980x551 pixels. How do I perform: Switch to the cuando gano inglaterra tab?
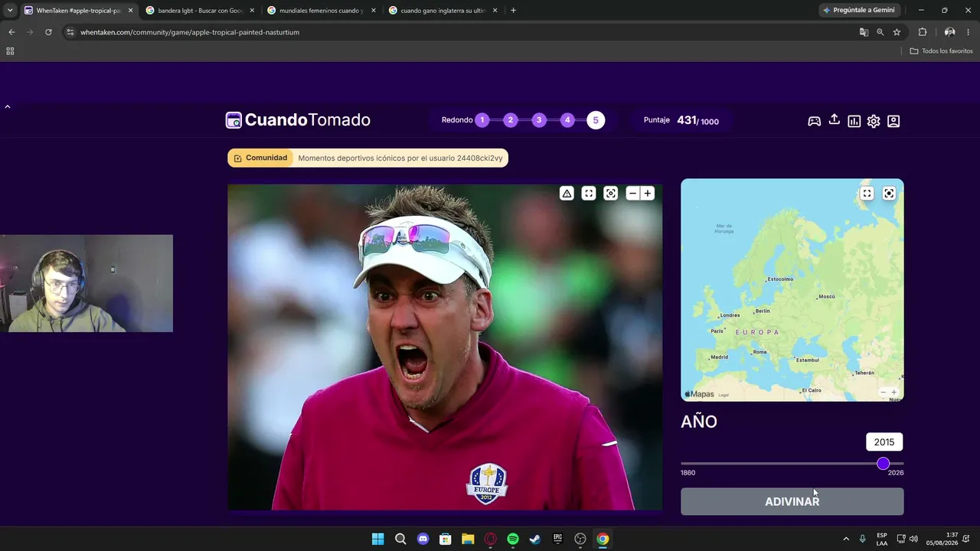point(443,11)
